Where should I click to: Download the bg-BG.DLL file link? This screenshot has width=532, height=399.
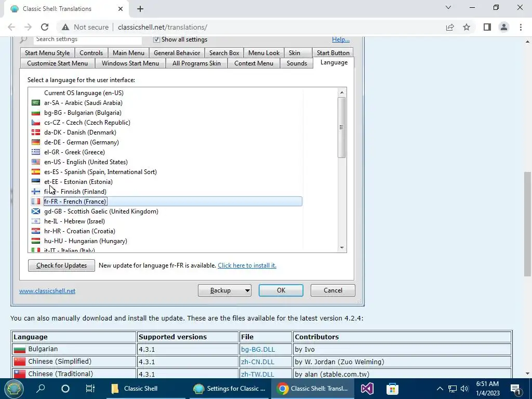[x=258, y=350]
